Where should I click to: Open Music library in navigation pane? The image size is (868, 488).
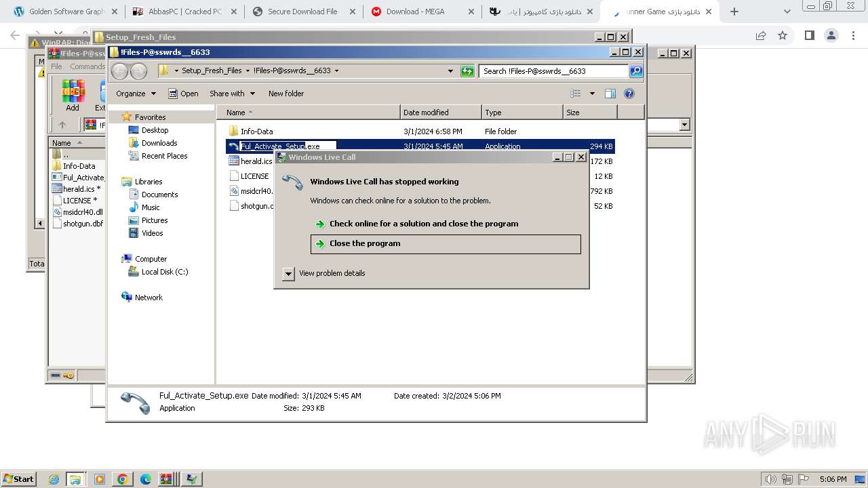tap(151, 207)
